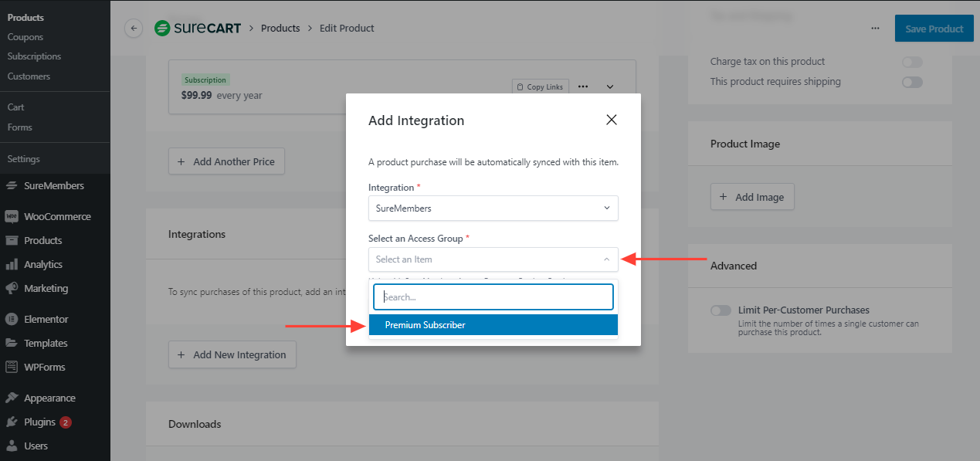The width and height of the screenshot is (980, 461).
Task: Toggle Charge tax on this product
Action: (x=912, y=62)
